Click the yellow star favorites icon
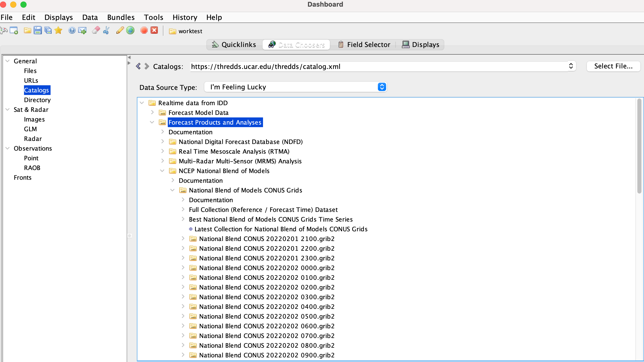The width and height of the screenshot is (644, 362). click(x=58, y=31)
